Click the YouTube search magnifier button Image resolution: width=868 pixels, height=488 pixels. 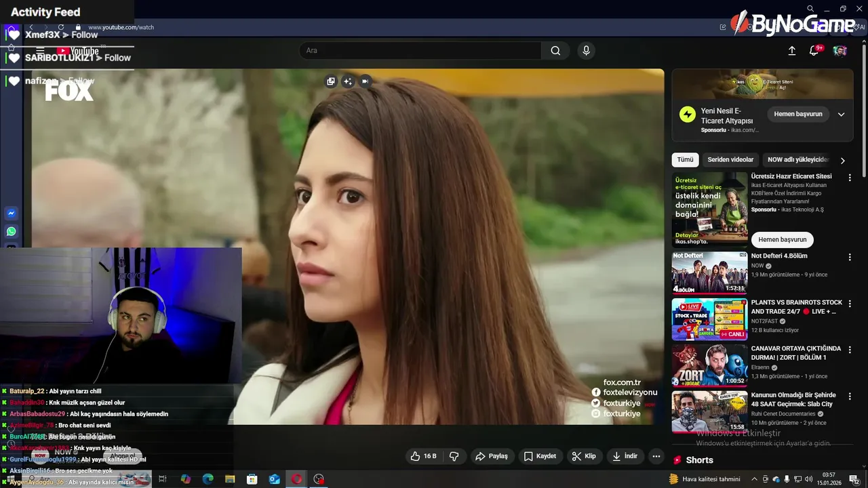(555, 51)
